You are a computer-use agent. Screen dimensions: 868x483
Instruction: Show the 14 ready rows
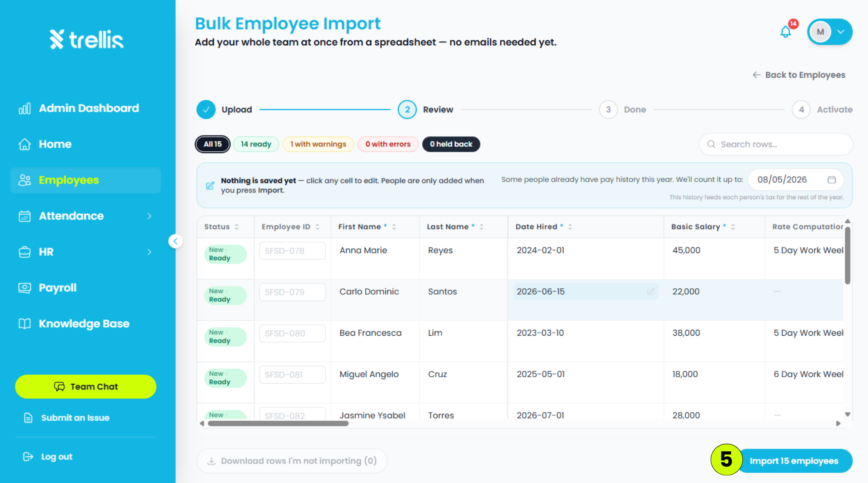pyautogui.click(x=256, y=144)
